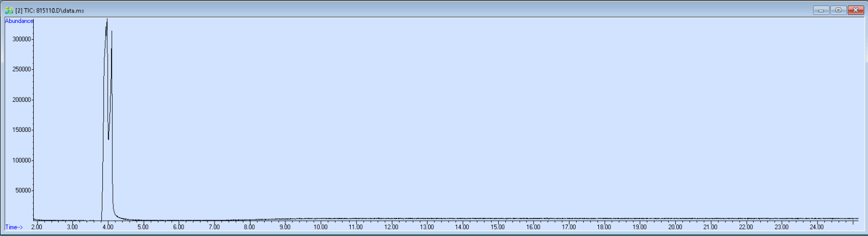Close the TIC data.ms window

click(x=855, y=10)
